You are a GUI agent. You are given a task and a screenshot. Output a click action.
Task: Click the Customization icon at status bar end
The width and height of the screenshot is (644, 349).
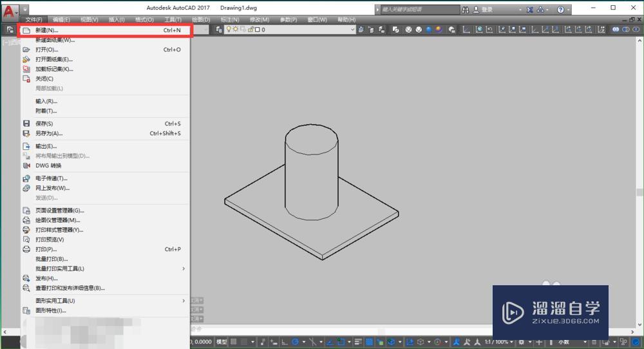[x=636, y=342]
